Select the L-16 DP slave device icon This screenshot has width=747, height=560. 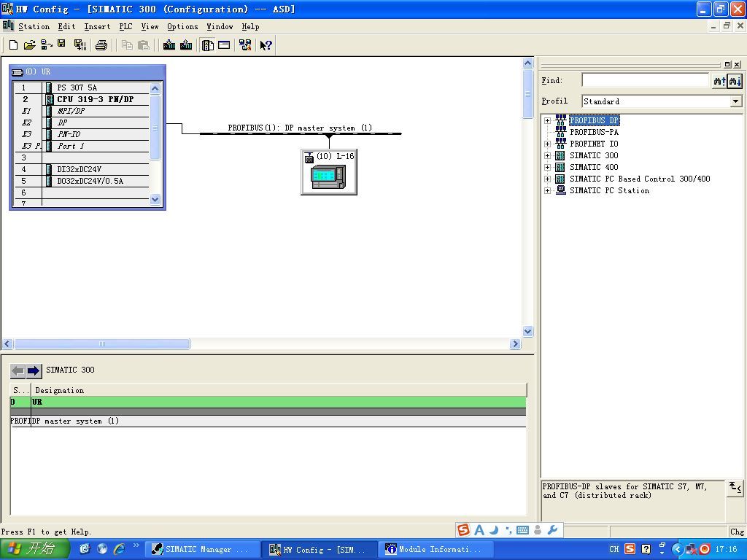(329, 172)
